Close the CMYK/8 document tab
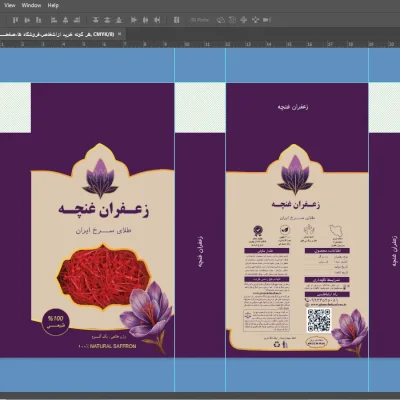 click(119, 34)
